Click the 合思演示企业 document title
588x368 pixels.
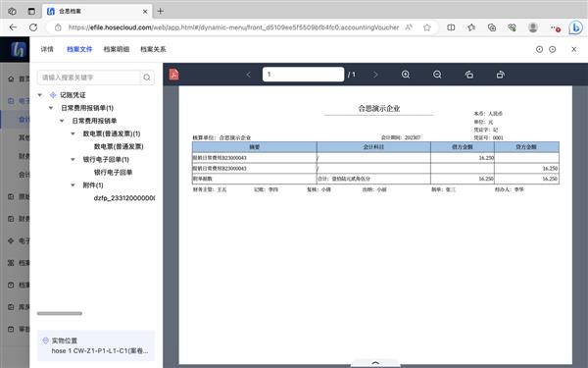[x=378, y=109]
